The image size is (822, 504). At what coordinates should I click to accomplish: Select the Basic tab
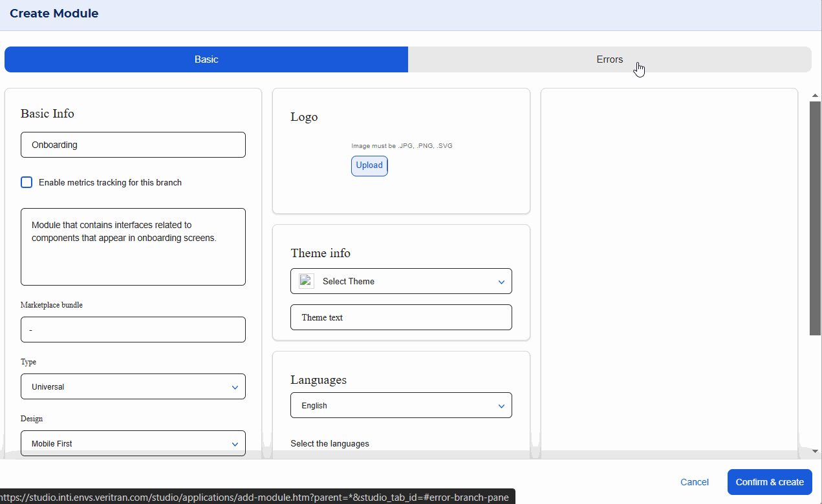click(206, 59)
